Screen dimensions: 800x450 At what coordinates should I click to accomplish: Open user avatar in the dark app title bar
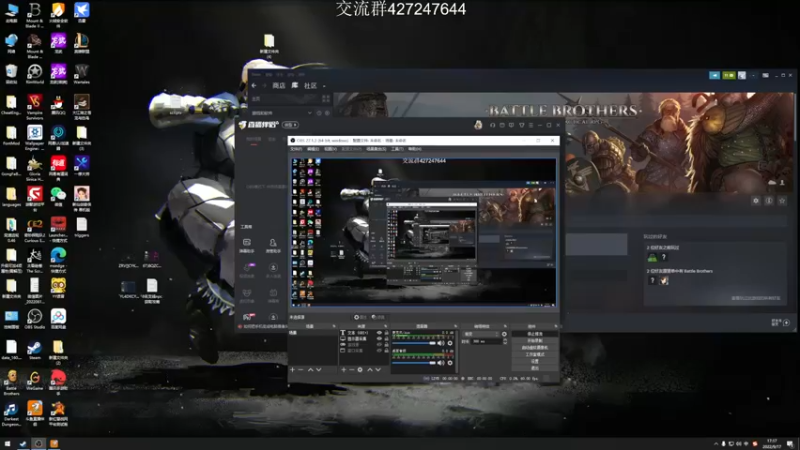click(478, 125)
